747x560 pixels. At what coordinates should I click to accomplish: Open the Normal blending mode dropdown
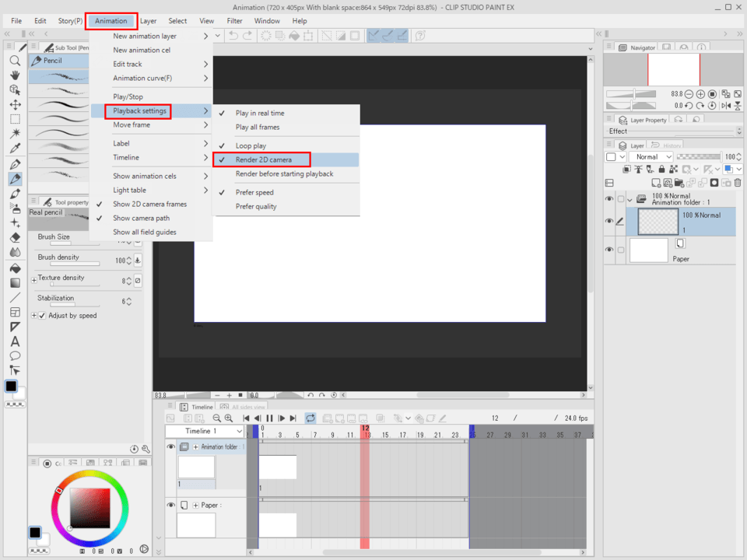click(651, 156)
